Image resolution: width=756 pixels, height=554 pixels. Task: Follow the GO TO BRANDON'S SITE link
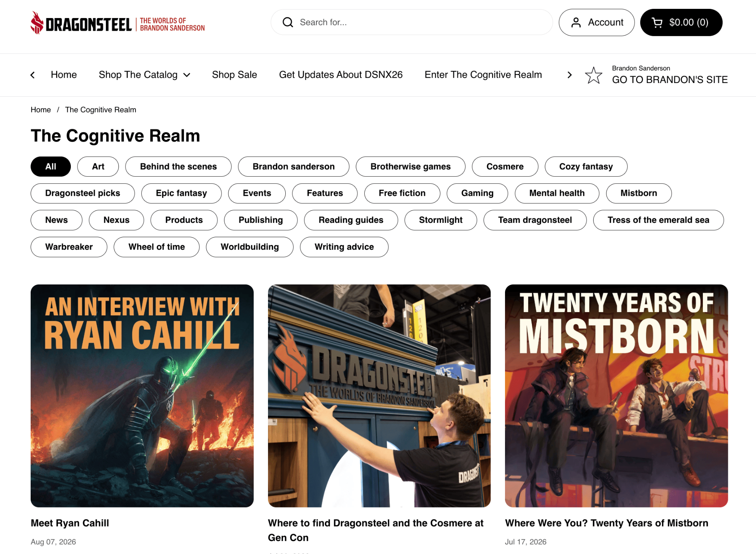(670, 80)
